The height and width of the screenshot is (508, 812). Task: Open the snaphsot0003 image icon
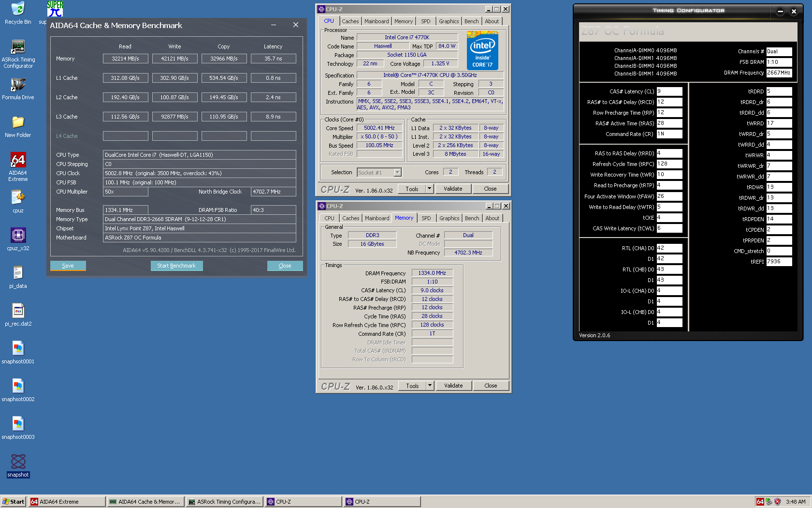(x=18, y=428)
